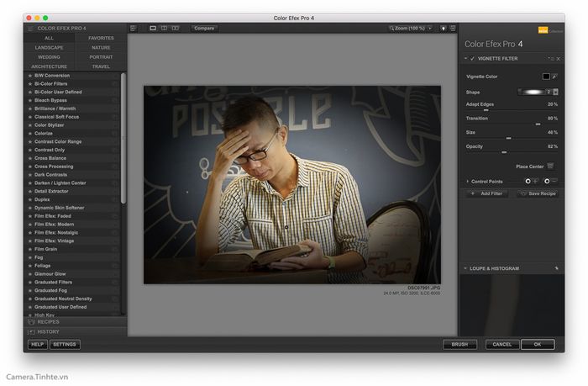
Task: Pick vignette color with the eyedropper
Action: (x=554, y=77)
